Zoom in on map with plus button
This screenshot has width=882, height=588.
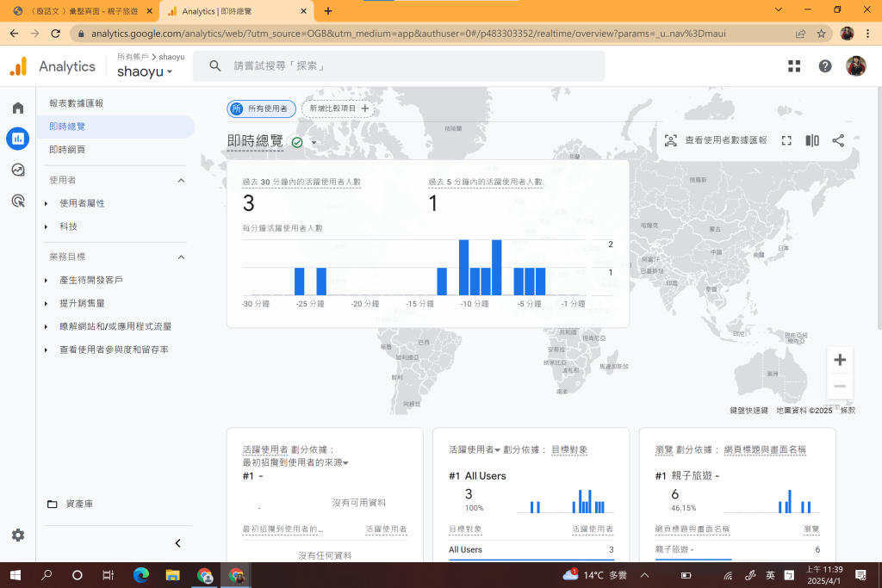(840, 360)
